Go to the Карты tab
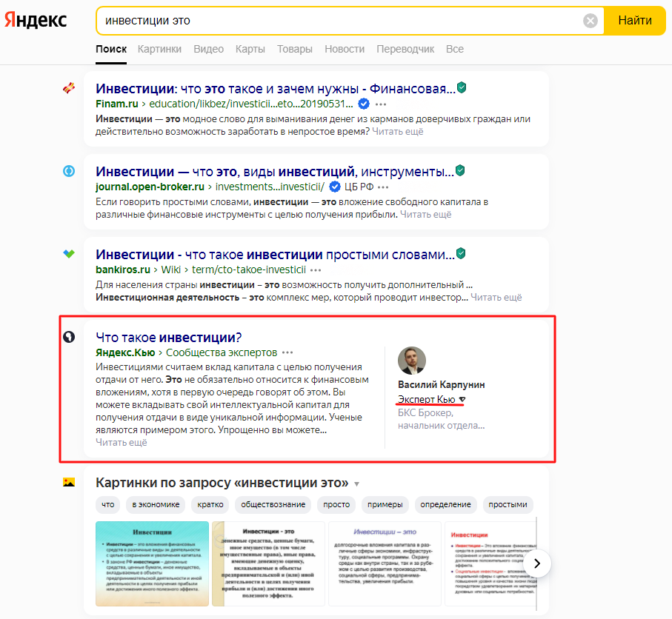Image resolution: width=672 pixels, height=619 pixels. [x=250, y=50]
